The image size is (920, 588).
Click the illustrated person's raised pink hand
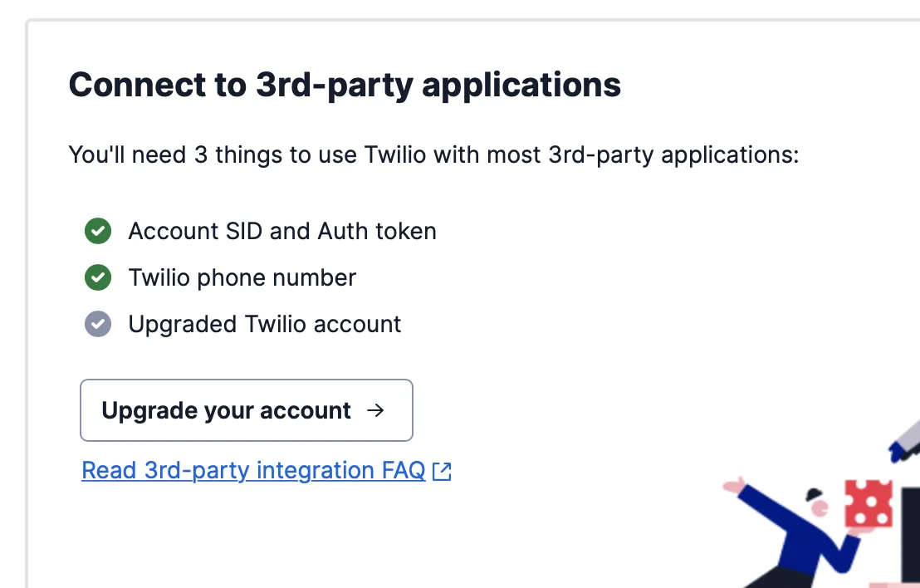[733, 485]
